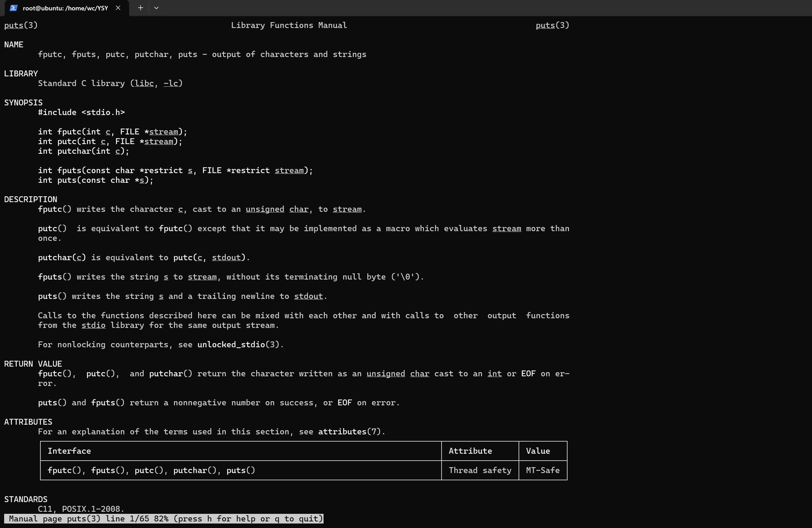
Task: Click the puts(3) title at top right
Action: [552, 25]
